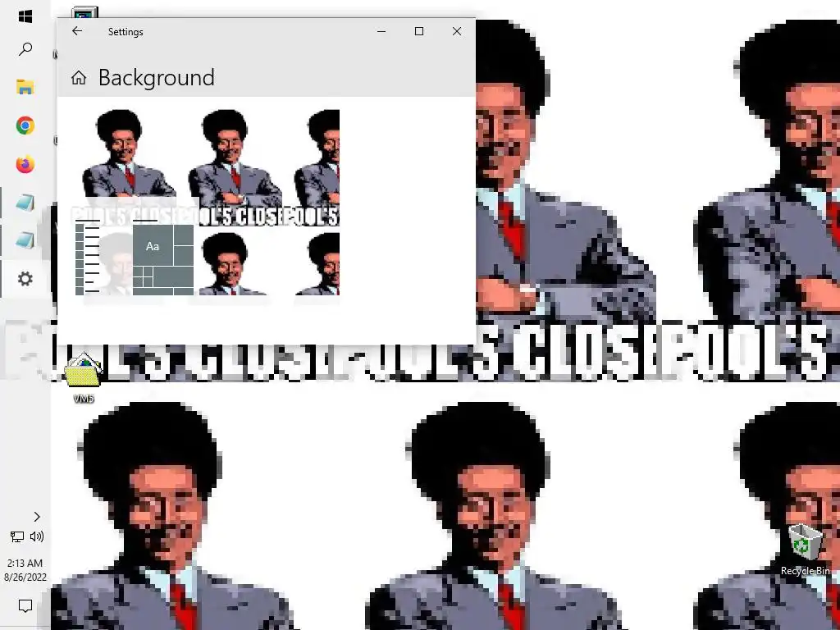Screen dimensions: 840x630
Task: Minimize the Settings window
Action: [381, 31]
